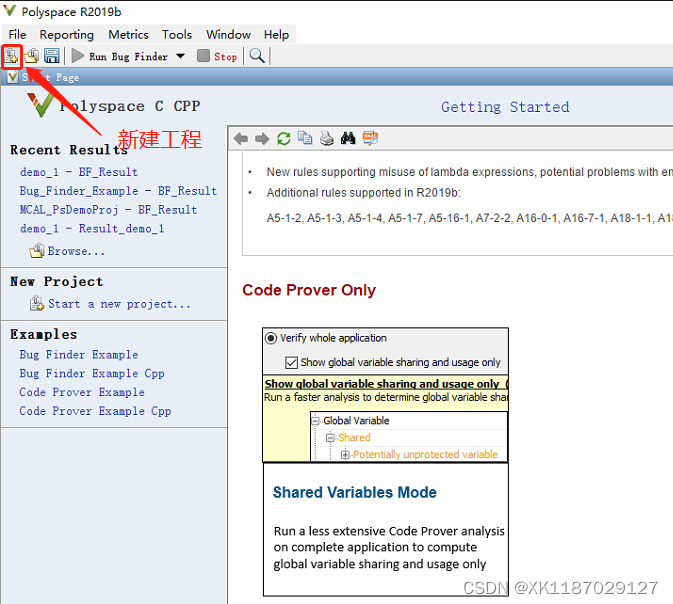
Task: Open the Code Prover Example Cpp
Action: 95,411
